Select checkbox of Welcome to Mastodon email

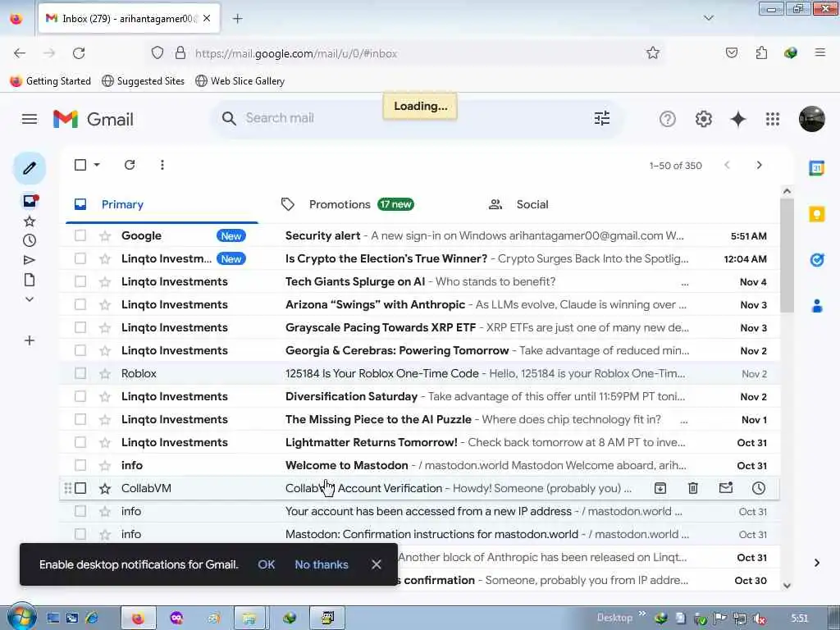click(x=80, y=466)
